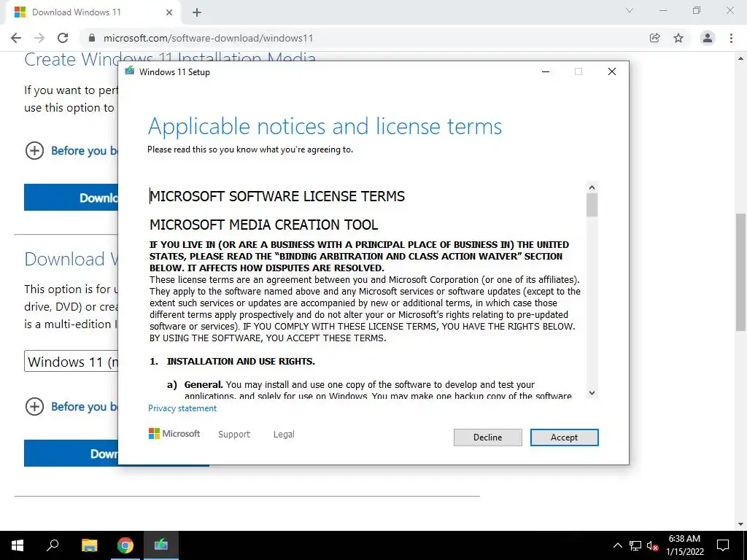Switch to Chrome in taskbar
747x560 pixels.
[125, 545]
